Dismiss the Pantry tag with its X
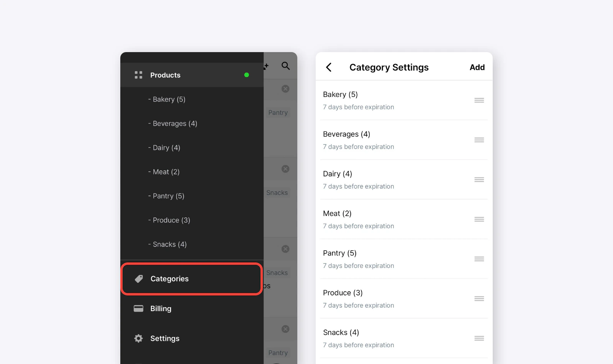This screenshot has height=364, width=613. (285, 89)
